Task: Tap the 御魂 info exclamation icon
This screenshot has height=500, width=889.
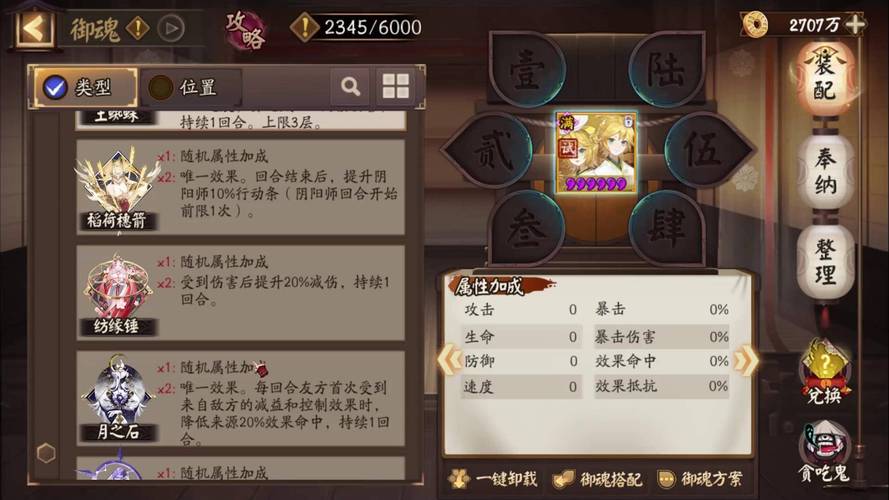Action: click(x=137, y=28)
